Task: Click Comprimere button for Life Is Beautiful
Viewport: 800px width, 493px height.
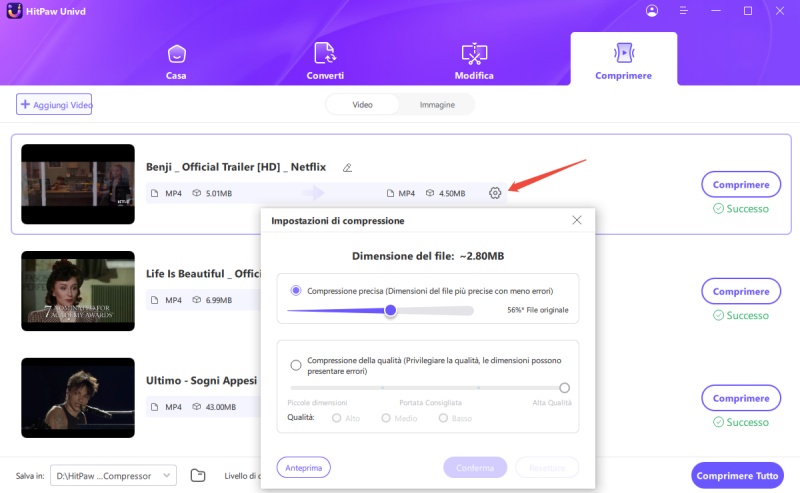Action: 741,291
